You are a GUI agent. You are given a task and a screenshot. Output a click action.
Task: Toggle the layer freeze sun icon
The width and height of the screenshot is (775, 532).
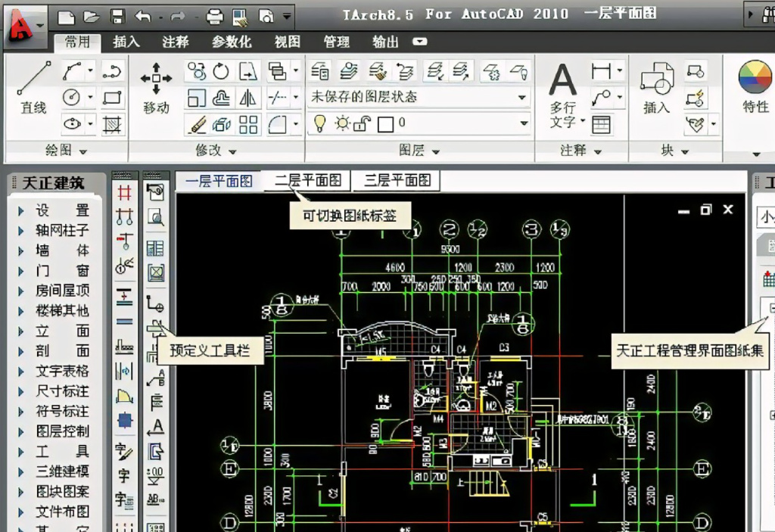(x=342, y=123)
